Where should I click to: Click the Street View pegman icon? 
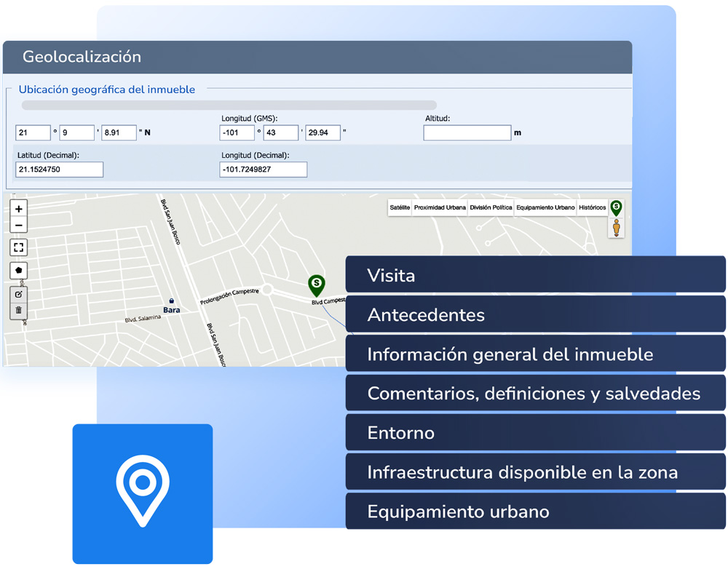pos(616,228)
